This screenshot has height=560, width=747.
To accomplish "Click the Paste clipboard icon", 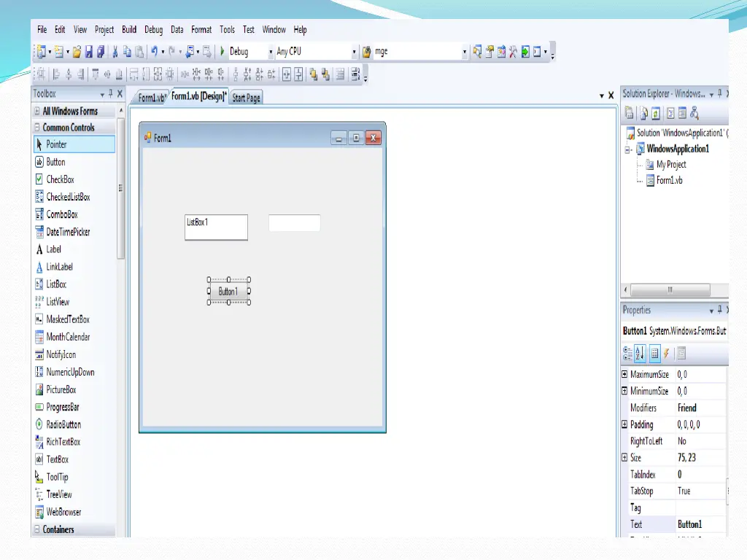I will tap(139, 52).
